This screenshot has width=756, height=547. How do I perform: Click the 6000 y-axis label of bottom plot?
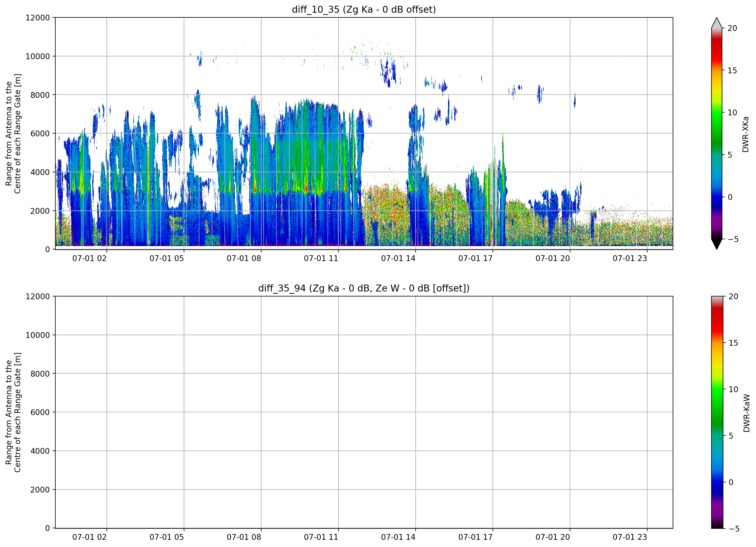40,412
